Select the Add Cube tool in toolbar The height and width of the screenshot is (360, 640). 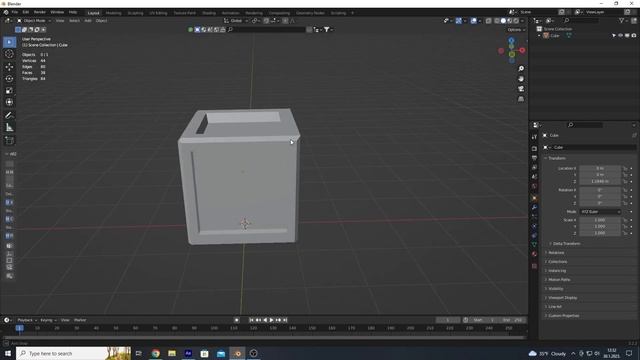[9, 140]
